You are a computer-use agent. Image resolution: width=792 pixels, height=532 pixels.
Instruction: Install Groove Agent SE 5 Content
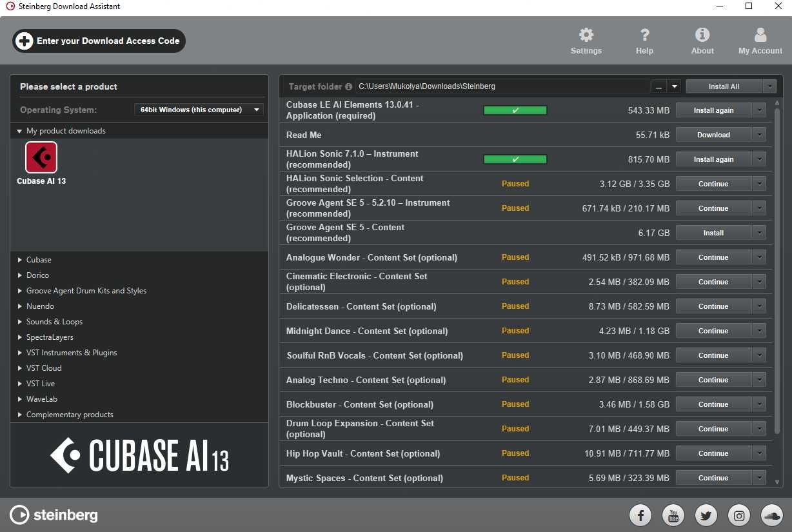tap(713, 233)
